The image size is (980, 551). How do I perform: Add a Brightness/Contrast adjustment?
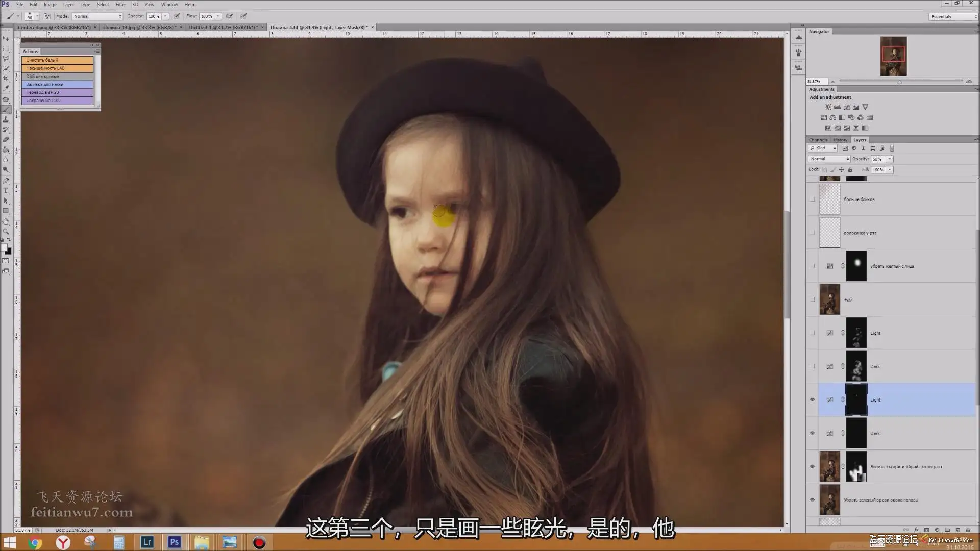pyautogui.click(x=828, y=107)
